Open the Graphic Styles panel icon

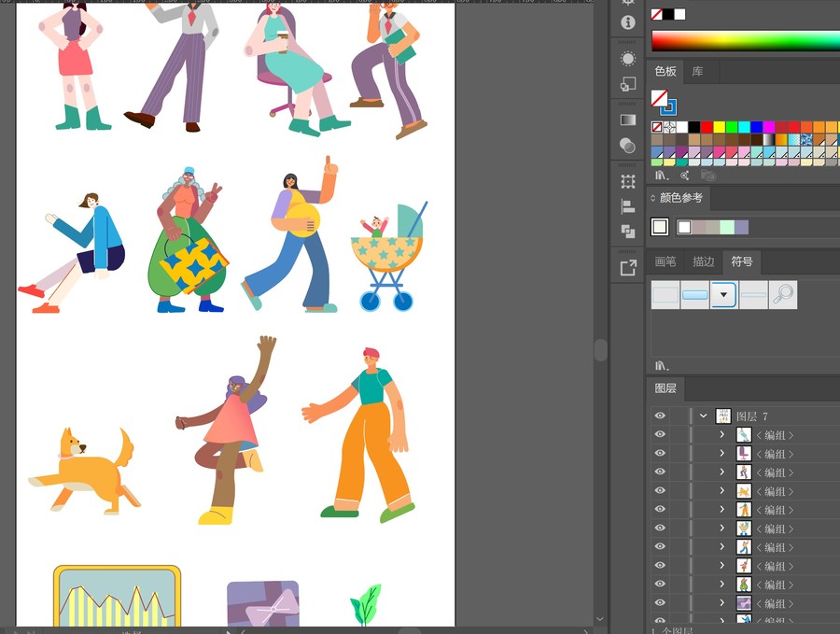(628, 84)
